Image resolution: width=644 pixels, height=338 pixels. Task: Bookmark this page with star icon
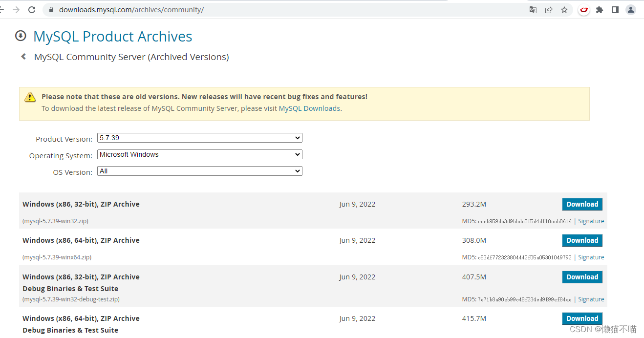(564, 10)
